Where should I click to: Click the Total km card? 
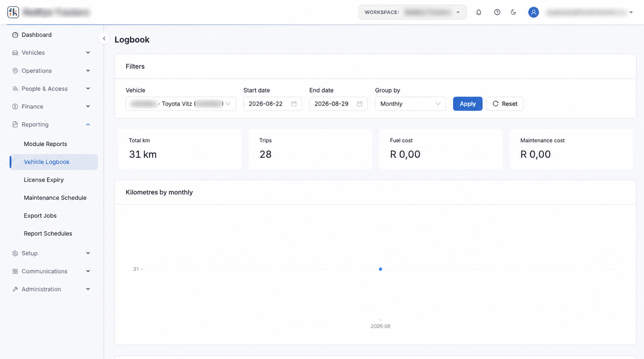(180, 149)
